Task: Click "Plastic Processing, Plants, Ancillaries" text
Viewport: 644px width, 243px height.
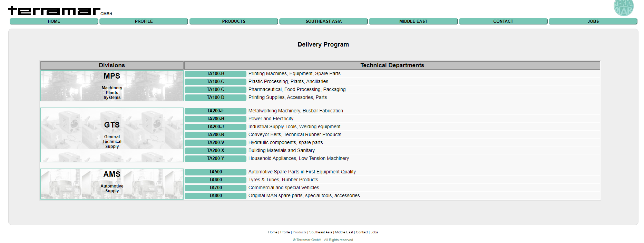Action: tap(288, 82)
